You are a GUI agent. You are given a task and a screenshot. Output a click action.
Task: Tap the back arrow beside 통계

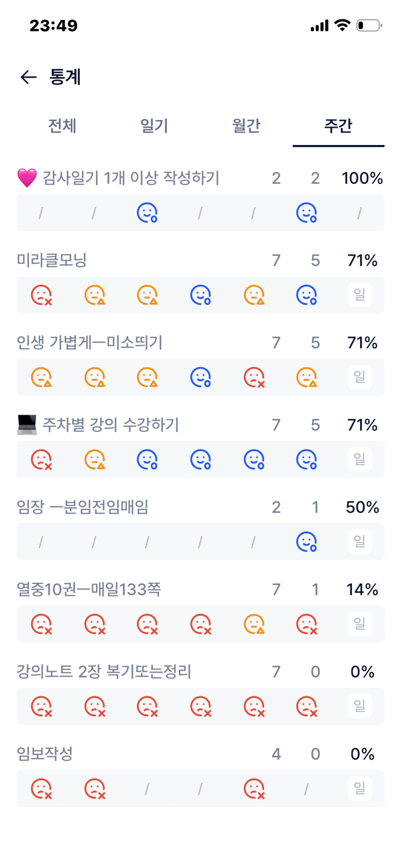coord(29,77)
